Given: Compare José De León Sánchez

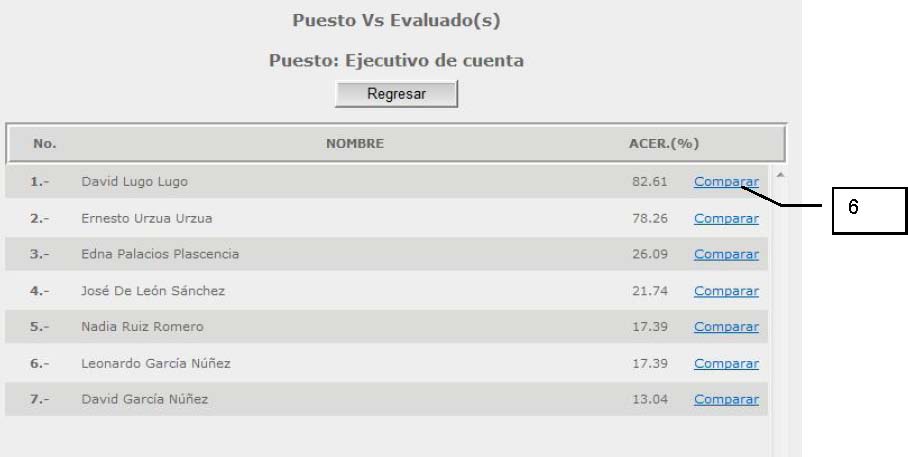Looking at the screenshot, I should point(726,291).
